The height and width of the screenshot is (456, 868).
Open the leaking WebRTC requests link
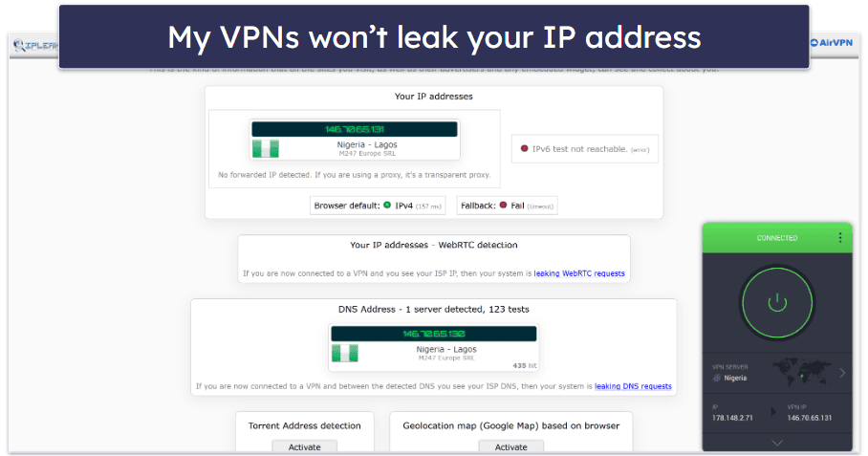579,273
